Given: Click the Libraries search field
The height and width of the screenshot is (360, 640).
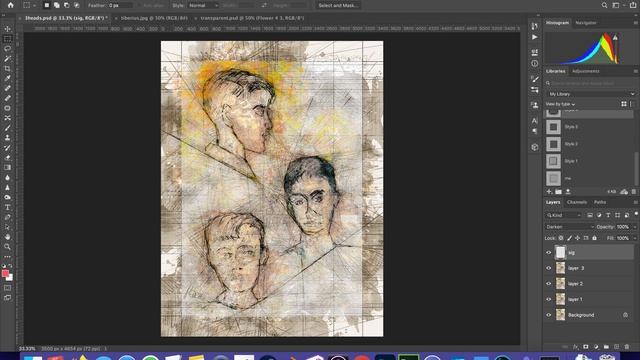Looking at the screenshot, I should (590, 83).
